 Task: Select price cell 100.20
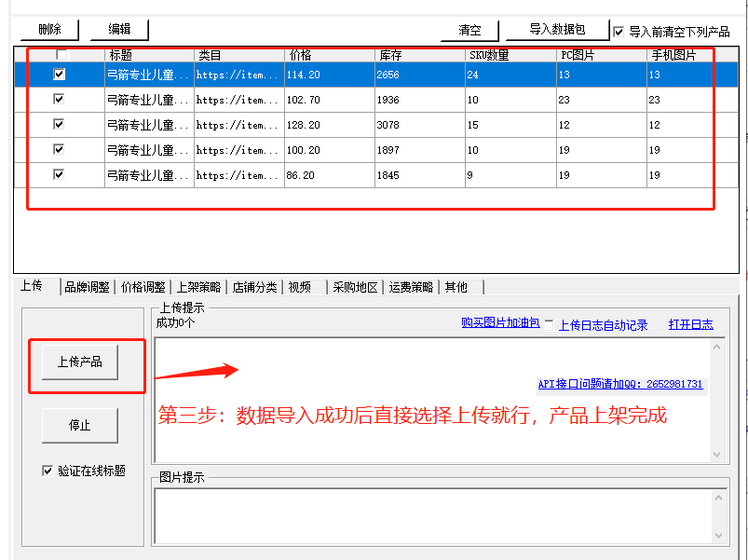(x=330, y=150)
